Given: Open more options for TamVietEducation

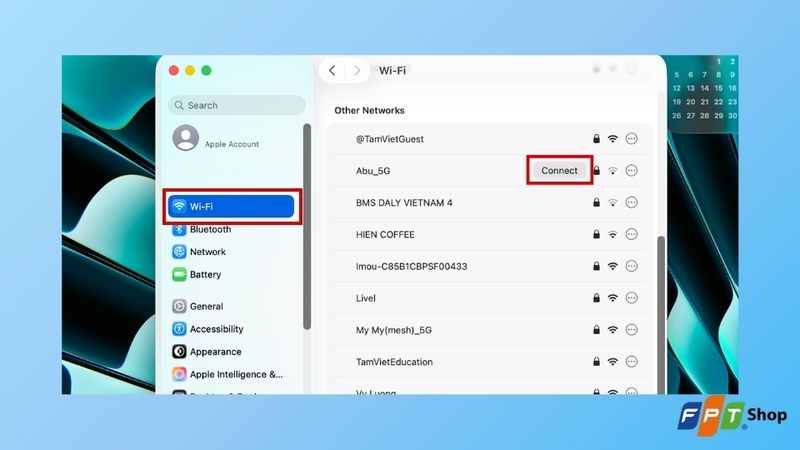Looking at the screenshot, I should tap(632, 362).
